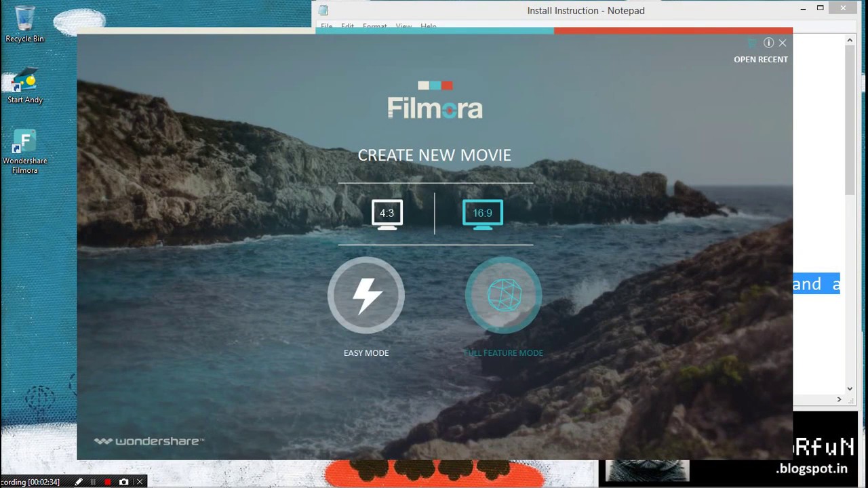This screenshot has width=868, height=488.
Task: Stop the recording with red square
Action: pyautogui.click(x=108, y=482)
